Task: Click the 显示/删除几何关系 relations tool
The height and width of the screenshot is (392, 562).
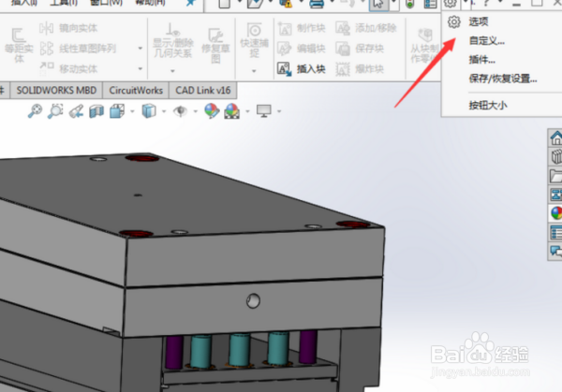Action: pos(173,41)
